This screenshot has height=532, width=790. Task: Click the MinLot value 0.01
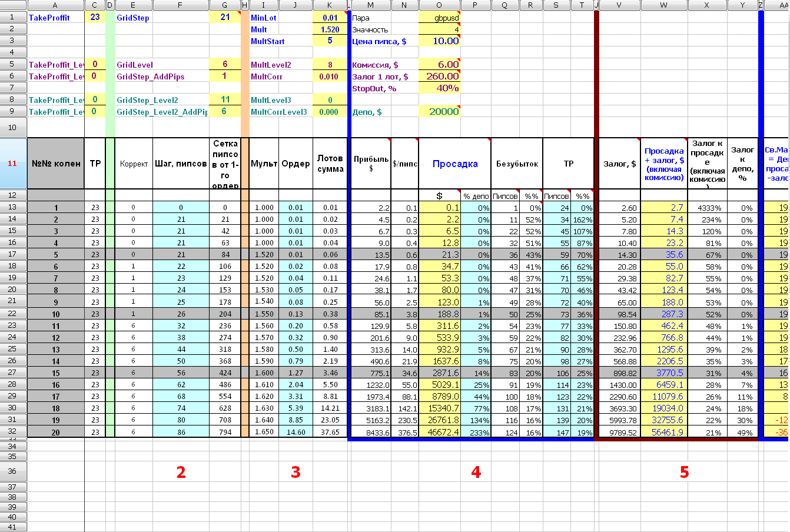[330, 18]
